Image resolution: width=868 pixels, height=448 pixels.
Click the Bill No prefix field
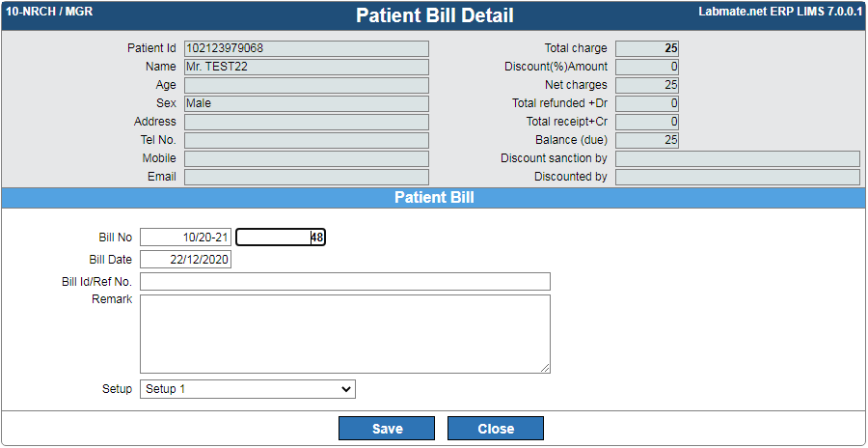[185, 238]
